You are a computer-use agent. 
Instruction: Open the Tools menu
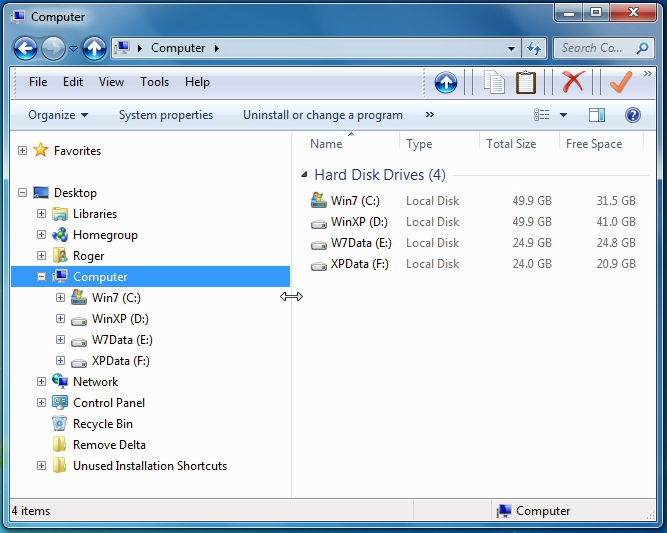(x=154, y=82)
